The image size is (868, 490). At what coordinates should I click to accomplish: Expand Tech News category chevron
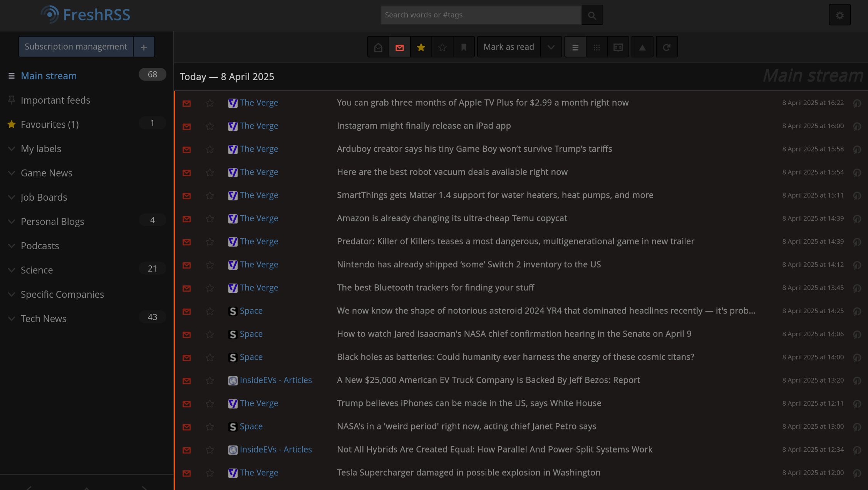click(12, 319)
